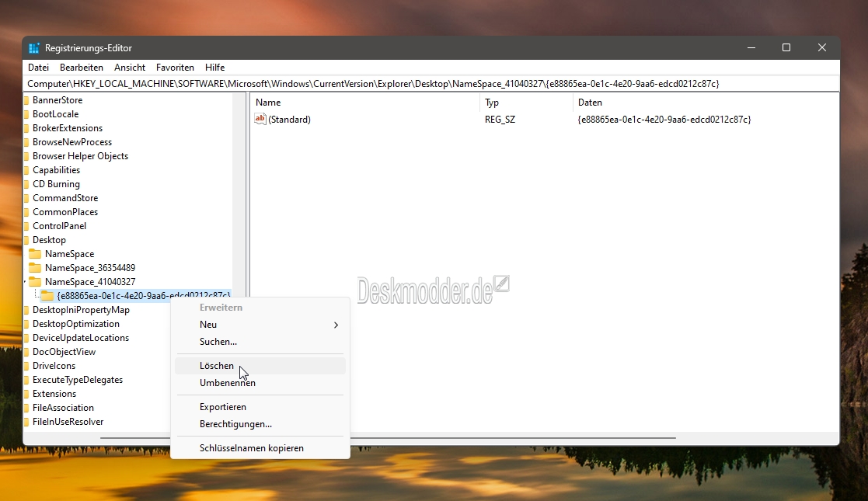Select the NameSpace subkey
The image size is (868, 501).
pos(69,253)
